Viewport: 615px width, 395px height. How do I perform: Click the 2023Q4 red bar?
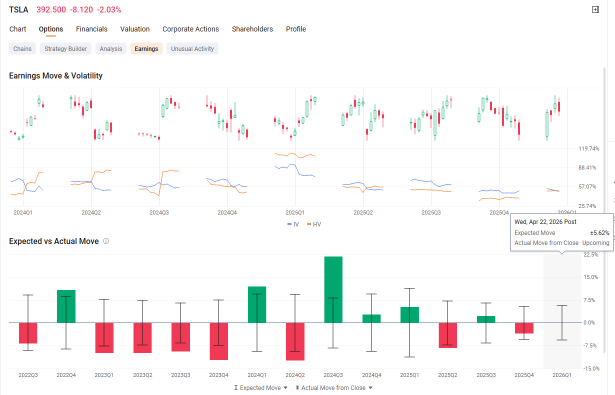[x=219, y=341]
